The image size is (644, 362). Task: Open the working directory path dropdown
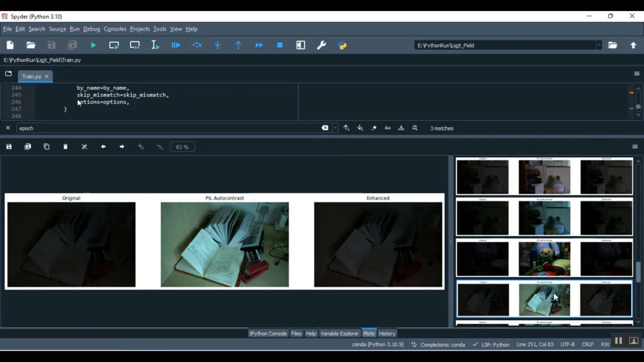pos(600,45)
